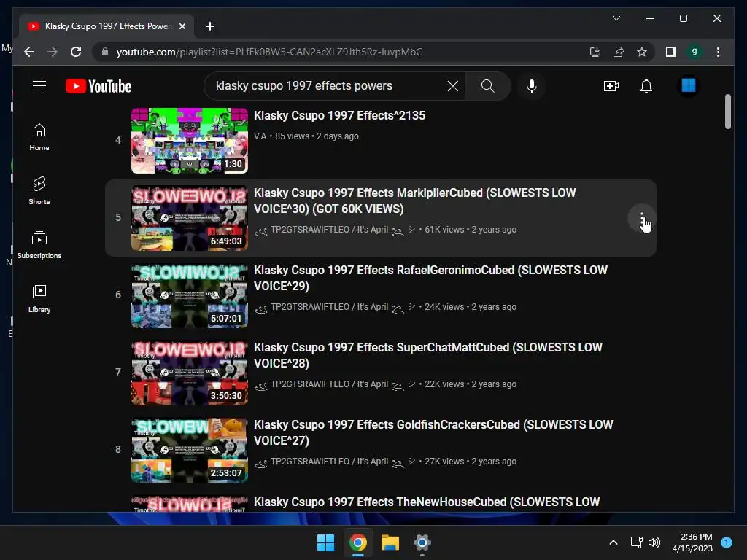This screenshot has height=560, width=747.
Task: Bookmark this tab with star
Action: coord(642,52)
